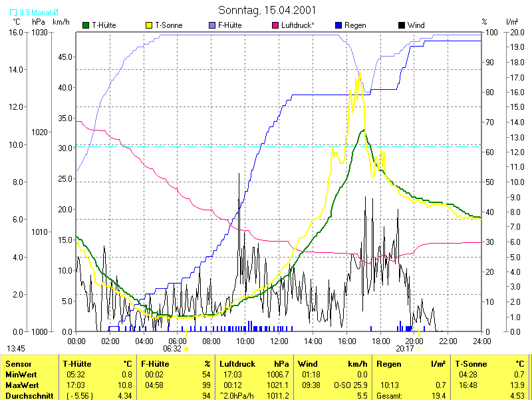Click the sunset icon beside 20:17
532x400 pixels.
[419, 348]
